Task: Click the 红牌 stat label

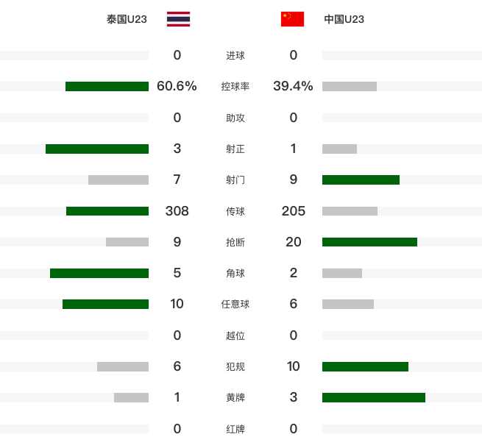Action: click(235, 429)
